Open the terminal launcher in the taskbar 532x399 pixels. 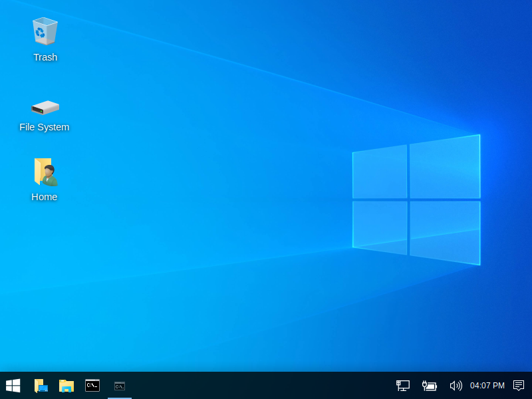point(92,386)
